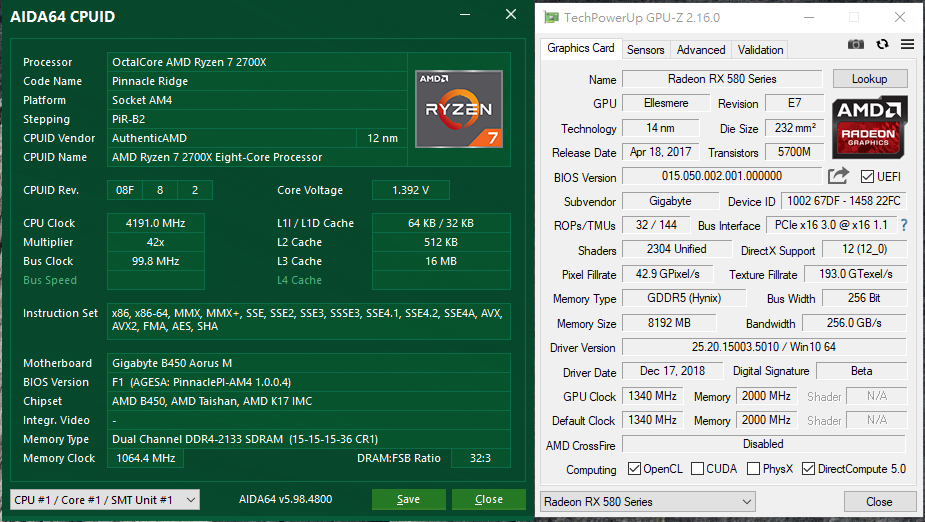Screen dimensions: 925x522
Task: Toggle the OpenCL checkbox
Action: click(x=634, y=468)
